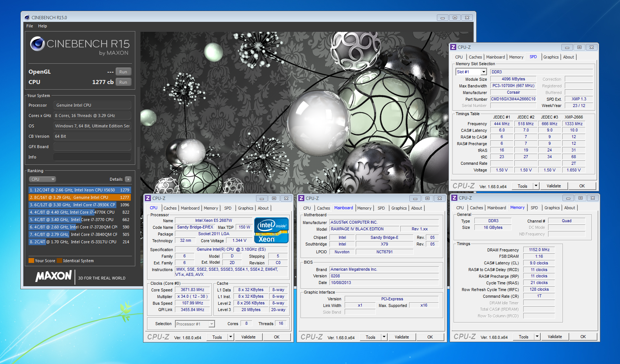Click the orange Your Score legend square
Screen dimensions: 620x364
click(x=31, y=260)
